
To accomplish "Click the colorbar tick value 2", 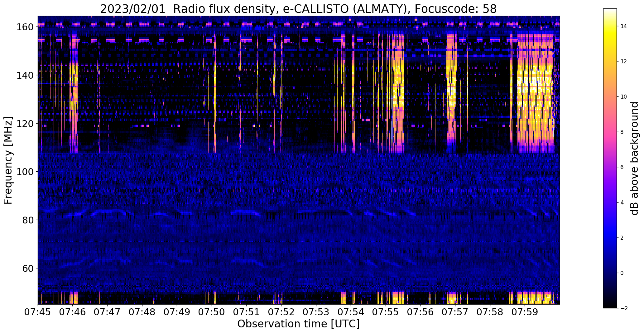I will pos(622,238).
